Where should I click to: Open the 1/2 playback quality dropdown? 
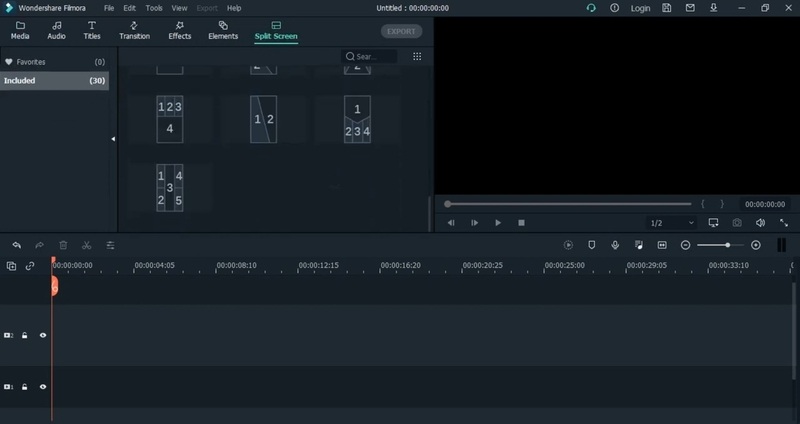[x=671, y=223]
